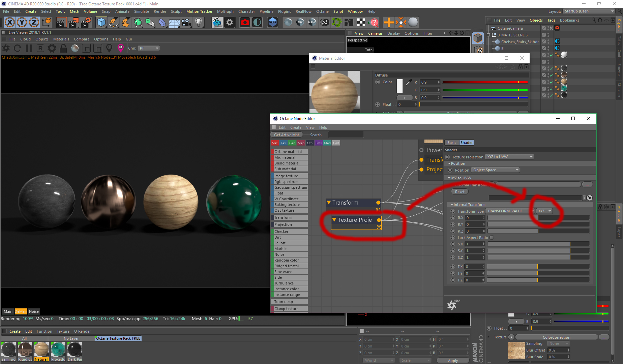The image size is (623, 364).
Task: Toggle the Position parameter radio dot
Action: click(x=450, y=170)
